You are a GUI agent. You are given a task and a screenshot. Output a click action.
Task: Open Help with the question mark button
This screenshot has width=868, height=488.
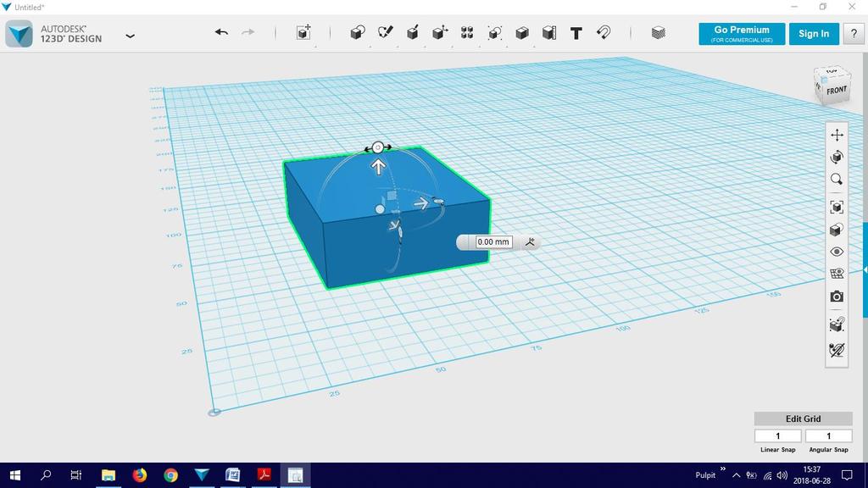click(x=854, y=34)
